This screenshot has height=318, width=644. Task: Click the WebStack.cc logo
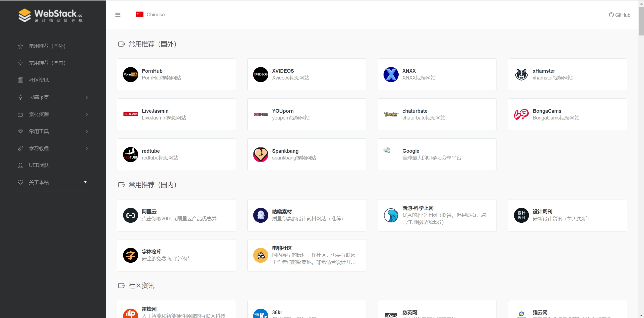tap(50, 15)
